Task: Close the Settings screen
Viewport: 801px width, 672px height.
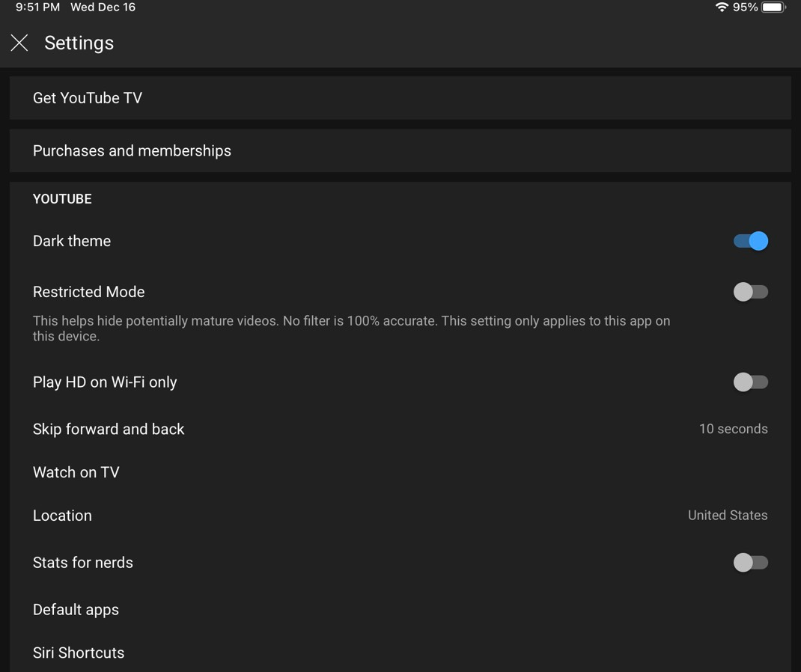Action: tap(19, 43)
